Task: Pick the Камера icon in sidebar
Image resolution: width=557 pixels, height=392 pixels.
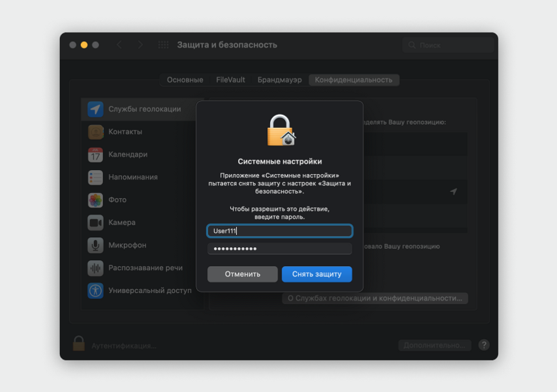Action: coord(96,223)
